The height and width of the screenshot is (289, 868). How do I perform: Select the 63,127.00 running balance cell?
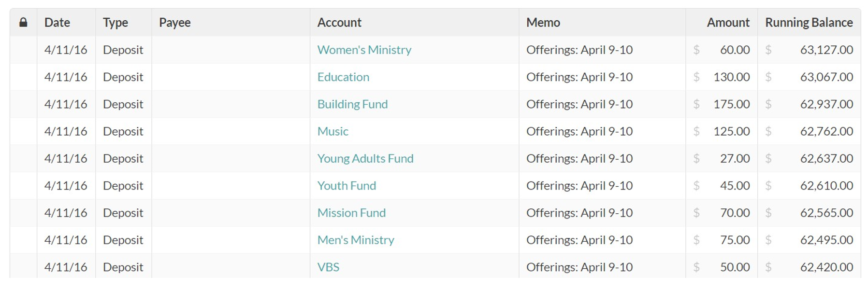coord(809,50)
